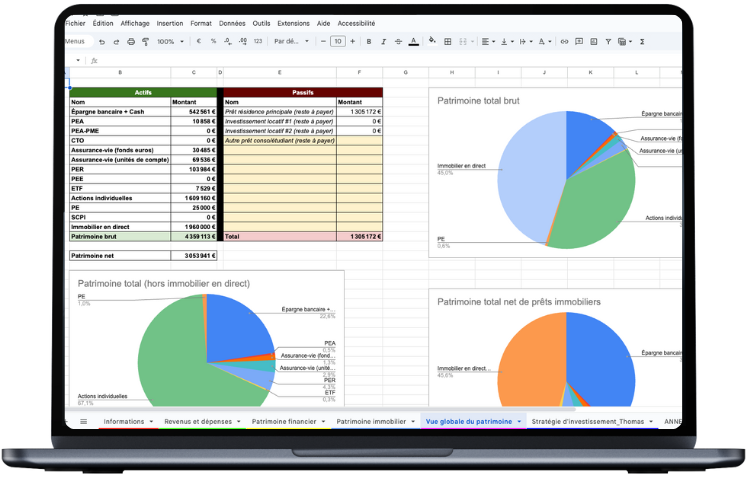747x477 pixels.
Task: Open the Affichage menu
Action: pyautogui.click(x=135, y=23)
